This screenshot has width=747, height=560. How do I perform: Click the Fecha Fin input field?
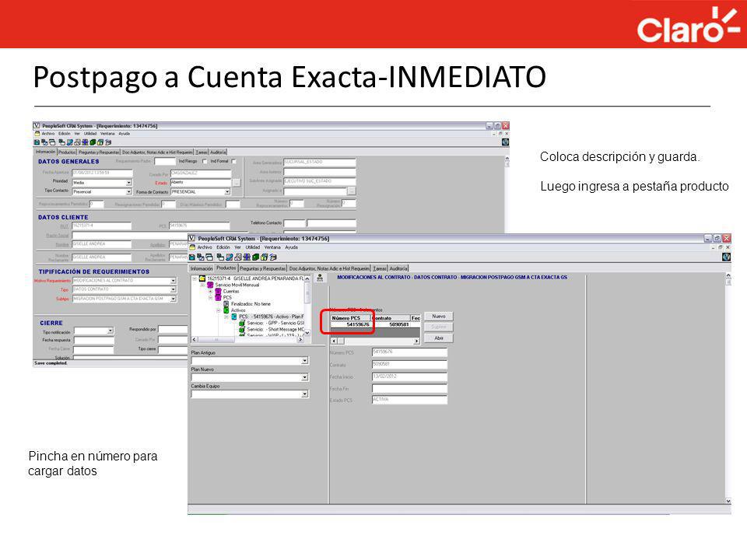tap(409, 389)
